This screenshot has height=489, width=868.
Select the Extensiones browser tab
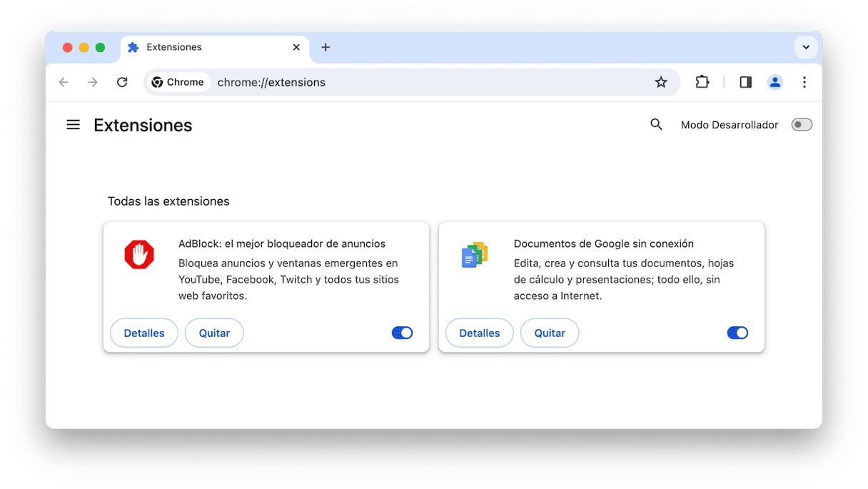pos(214,47)
